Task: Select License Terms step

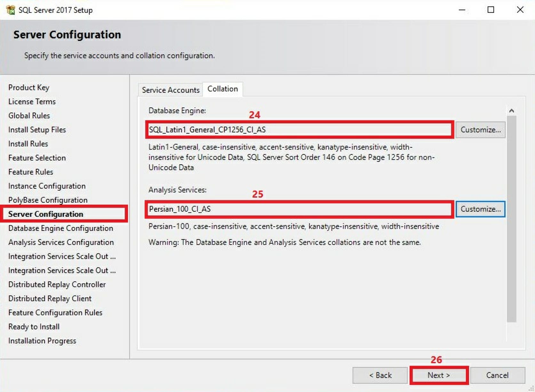Action: pos(32,101)
